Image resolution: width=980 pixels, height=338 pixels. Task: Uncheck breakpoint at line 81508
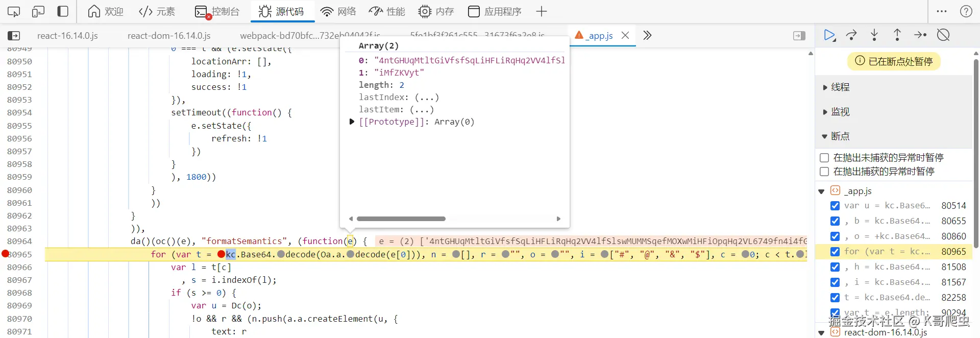835,267
